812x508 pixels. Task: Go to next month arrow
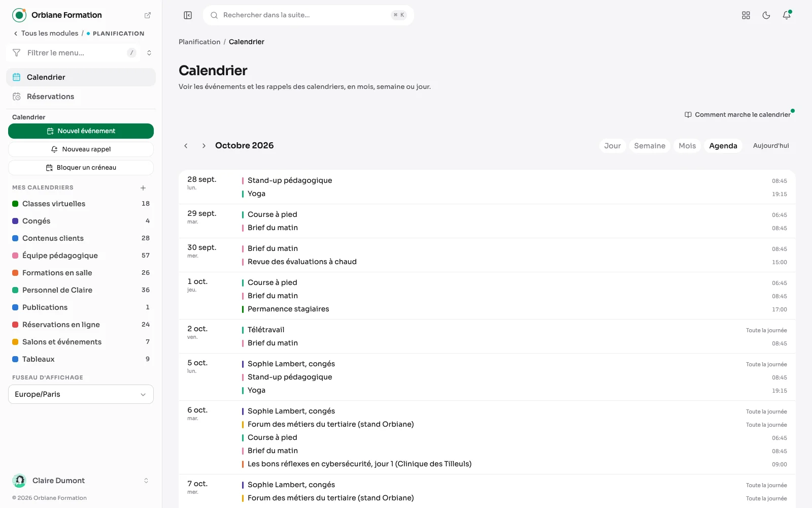[x=204, y=146]
